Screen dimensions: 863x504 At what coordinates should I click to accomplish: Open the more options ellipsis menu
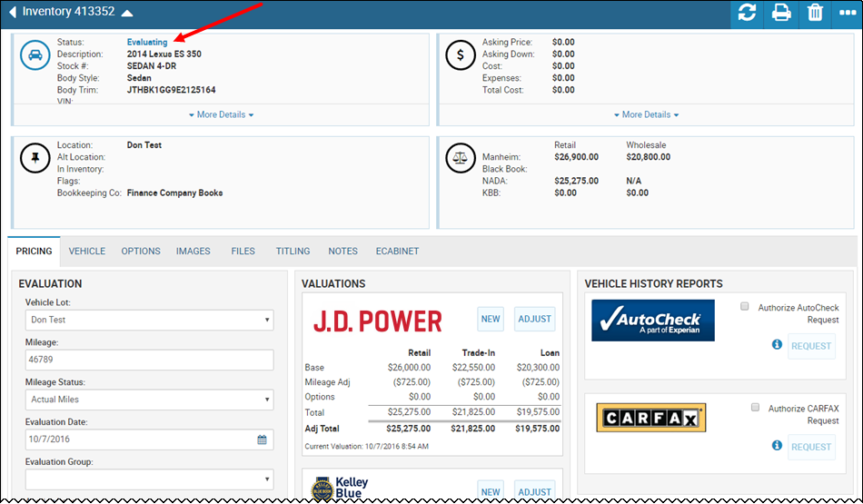[848, 12]
